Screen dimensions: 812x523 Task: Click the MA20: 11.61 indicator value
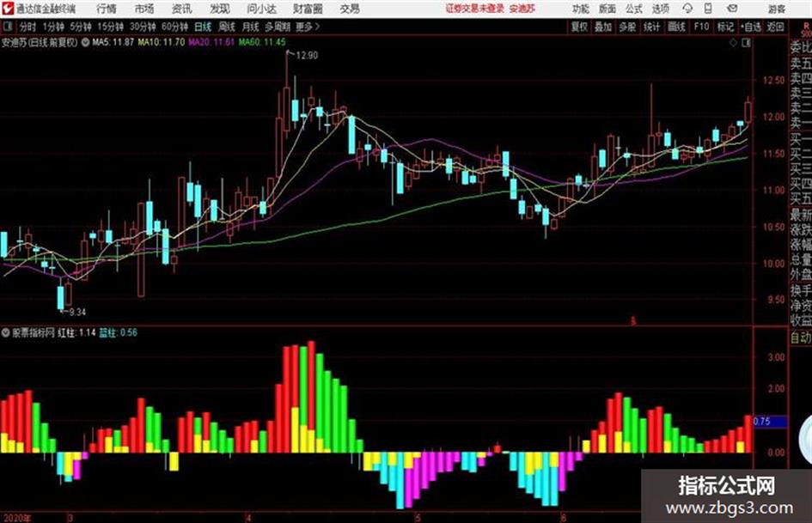pos(211,42)
